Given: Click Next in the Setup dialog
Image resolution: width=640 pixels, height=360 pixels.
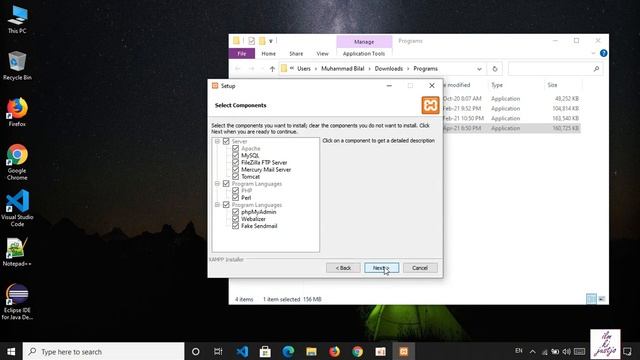Looking at the screenshot, I should click(381, 268).
